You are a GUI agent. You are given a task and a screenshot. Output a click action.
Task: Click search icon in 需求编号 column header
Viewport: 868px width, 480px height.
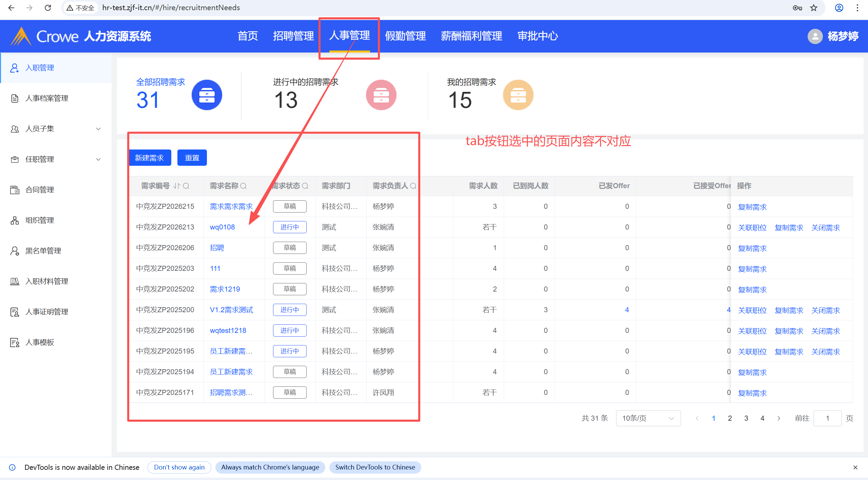(x=186, y=186)
